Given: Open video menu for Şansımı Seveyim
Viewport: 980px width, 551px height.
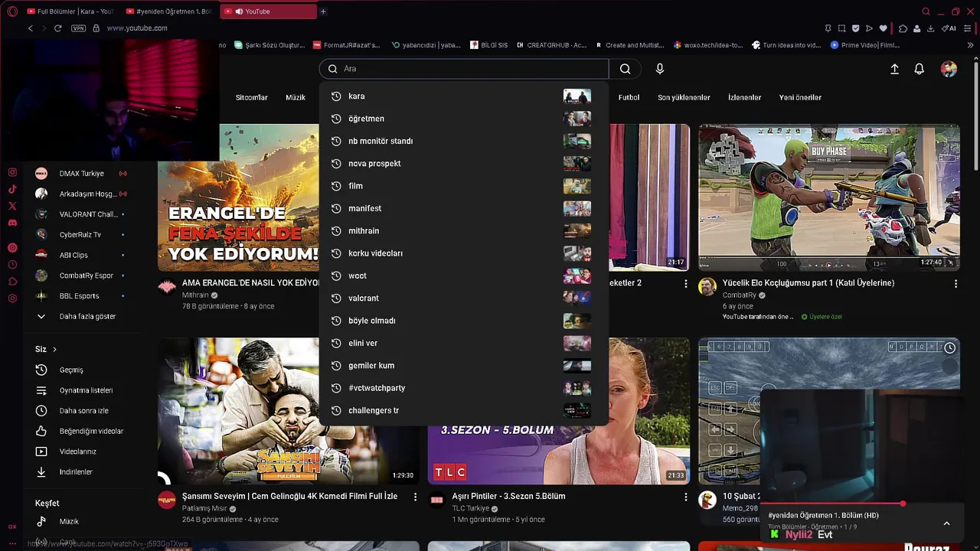Looking at the screenshot, I should (415, 497).
